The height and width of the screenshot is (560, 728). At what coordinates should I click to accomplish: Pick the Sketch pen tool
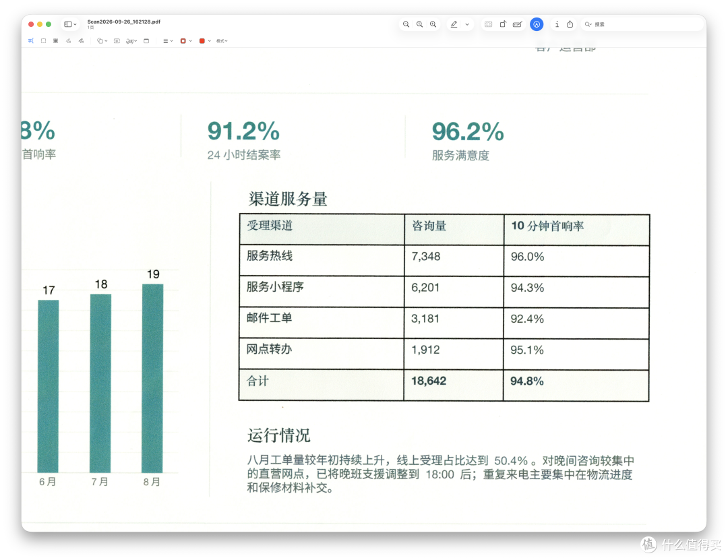click(68, 41)
